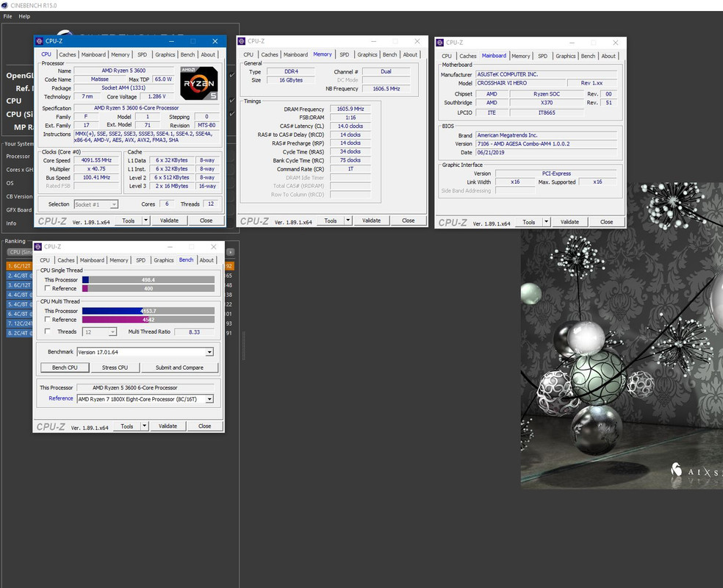723x588 pixels.
Task: Open the Cinebench Help menu
Action: click(24, 16)
